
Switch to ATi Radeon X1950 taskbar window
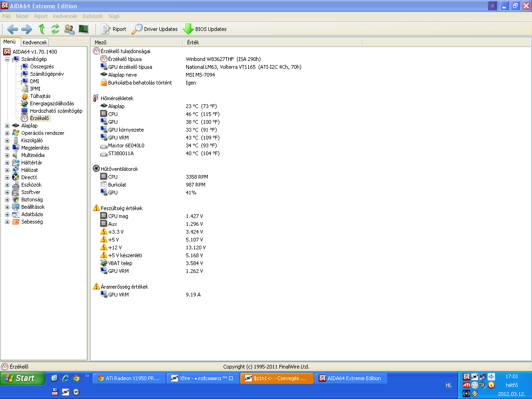[129, 378]
